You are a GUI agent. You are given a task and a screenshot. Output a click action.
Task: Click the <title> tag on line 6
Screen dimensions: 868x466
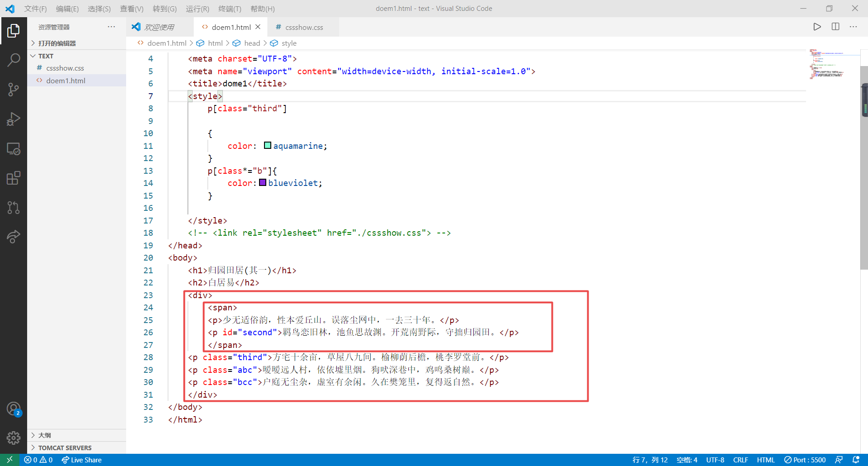[x=205, y=83]
